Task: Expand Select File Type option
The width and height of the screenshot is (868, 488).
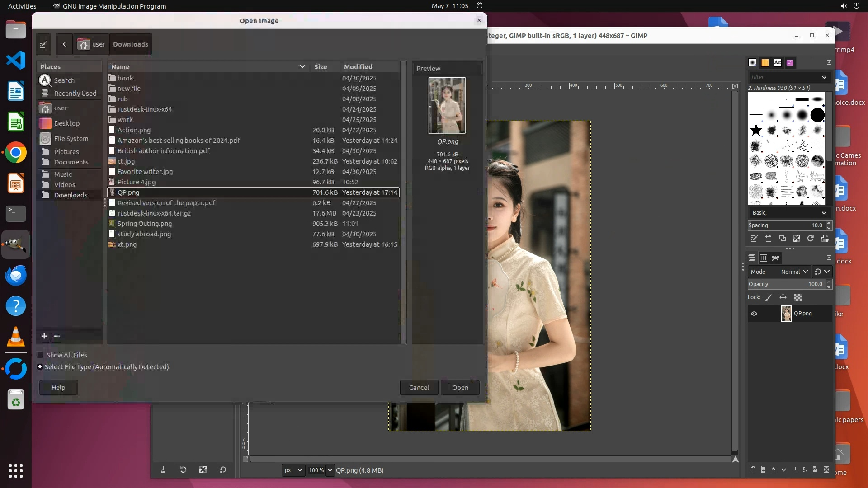Action: [40, 367]
